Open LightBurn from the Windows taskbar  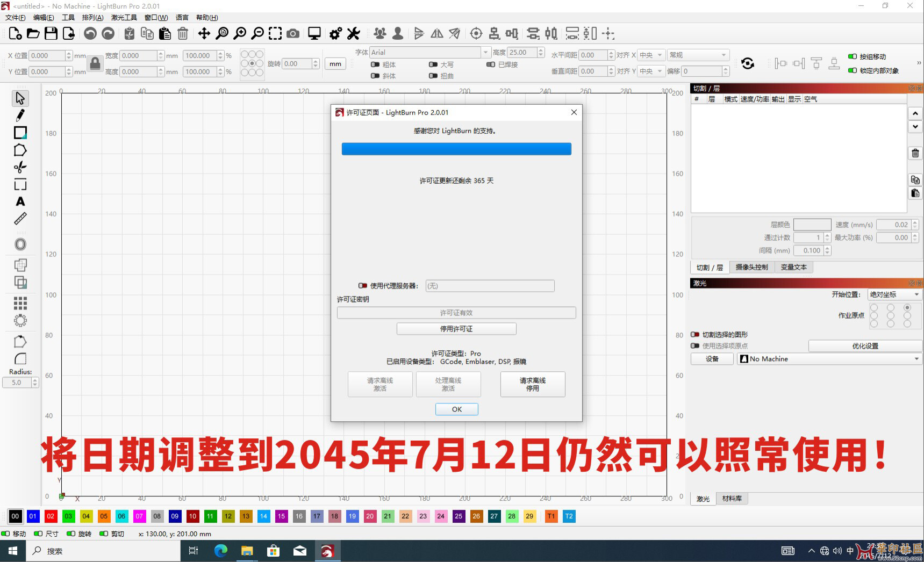[327, 551]
